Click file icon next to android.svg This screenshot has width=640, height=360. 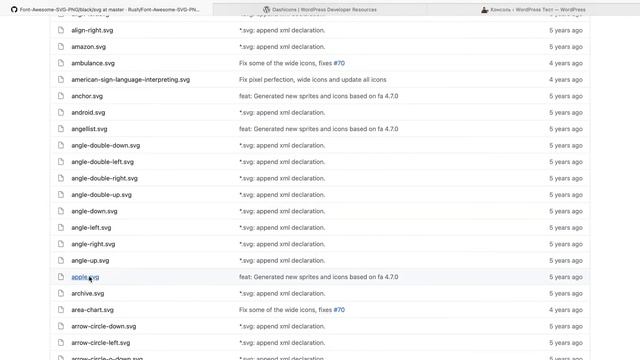pyautogui.click(x=61, y=113)
